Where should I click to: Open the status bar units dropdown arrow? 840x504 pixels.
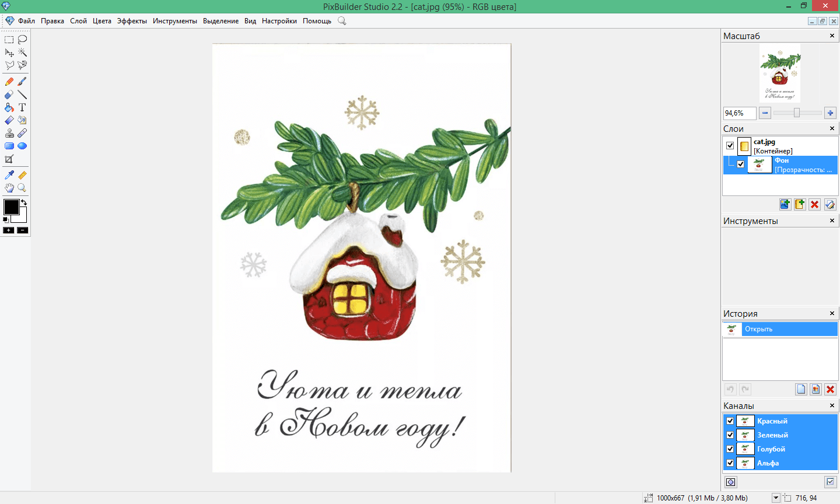pyautogui.click(x=776, y=498)
